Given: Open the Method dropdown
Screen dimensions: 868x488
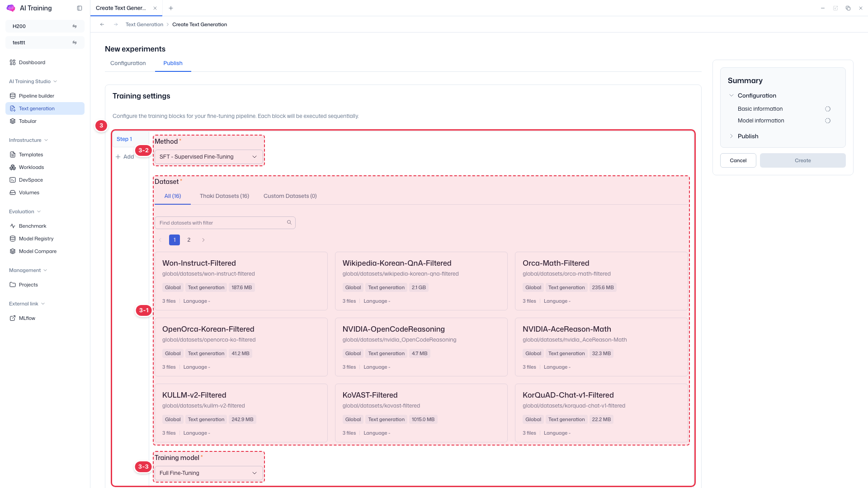Looking at the screenshot, I should 208,157.
